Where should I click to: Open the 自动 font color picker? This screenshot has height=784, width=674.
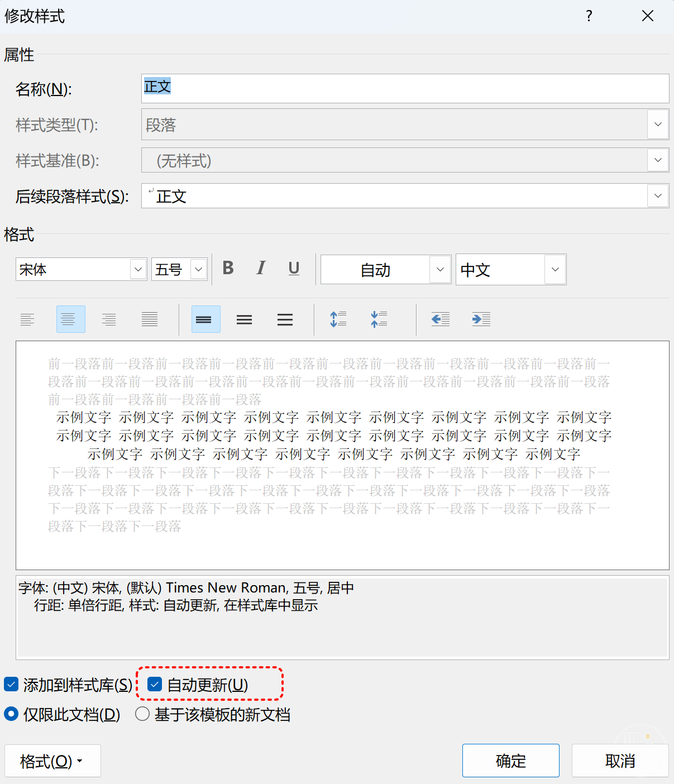coord(440,270)
